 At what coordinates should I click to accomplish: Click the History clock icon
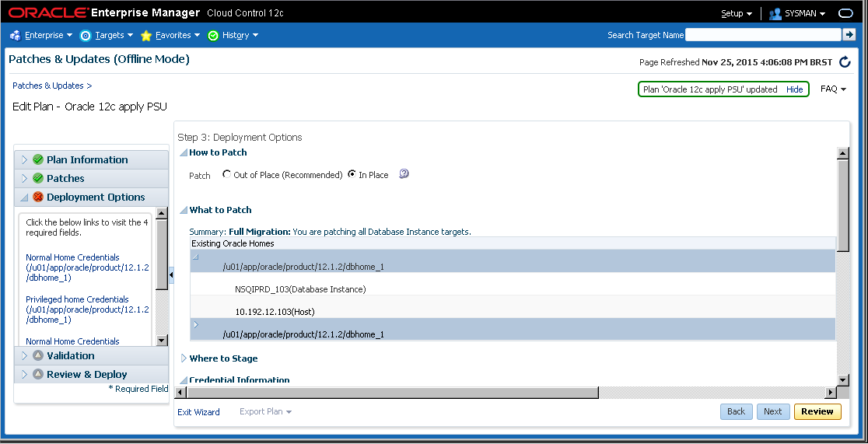pos(213,36)
